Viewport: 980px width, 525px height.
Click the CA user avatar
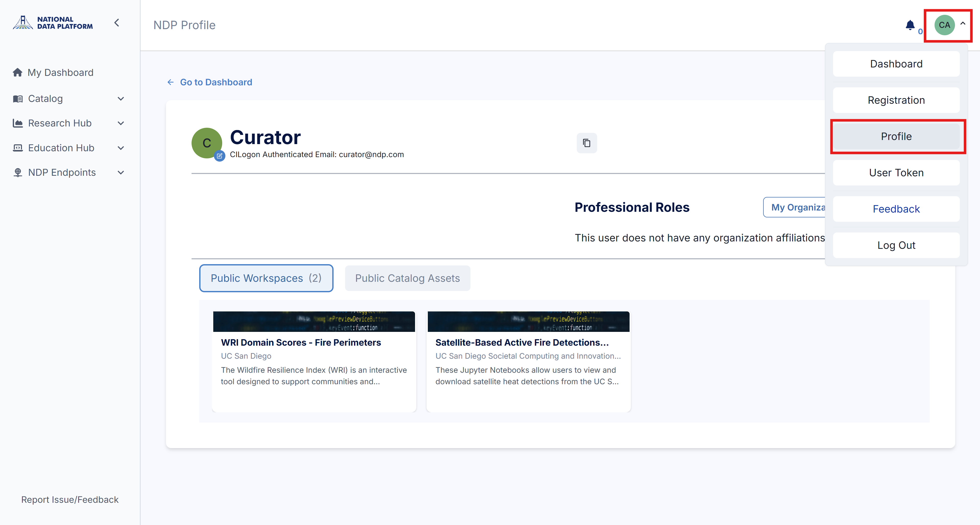pyautogui.click(x=944, y=25)
